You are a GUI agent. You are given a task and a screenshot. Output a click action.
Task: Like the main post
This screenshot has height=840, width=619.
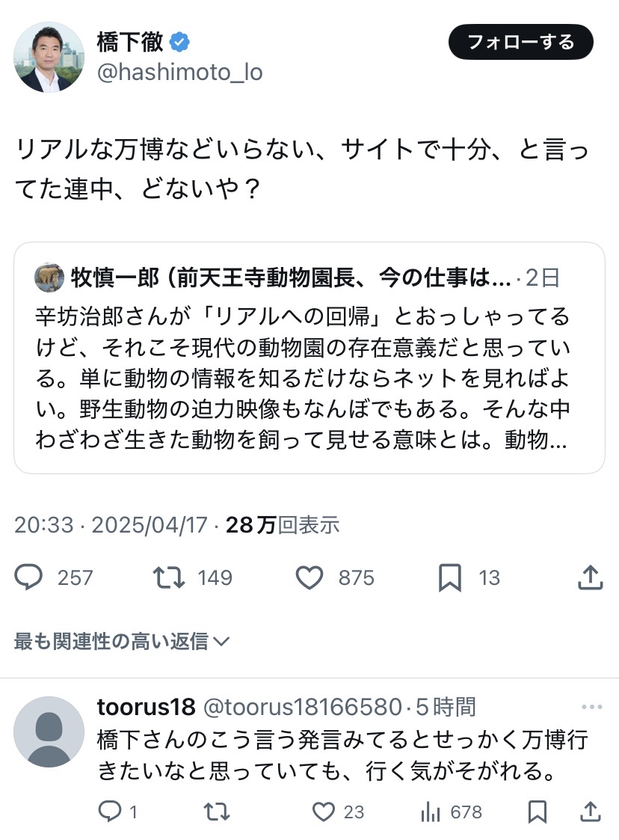[x=309, y=577]
